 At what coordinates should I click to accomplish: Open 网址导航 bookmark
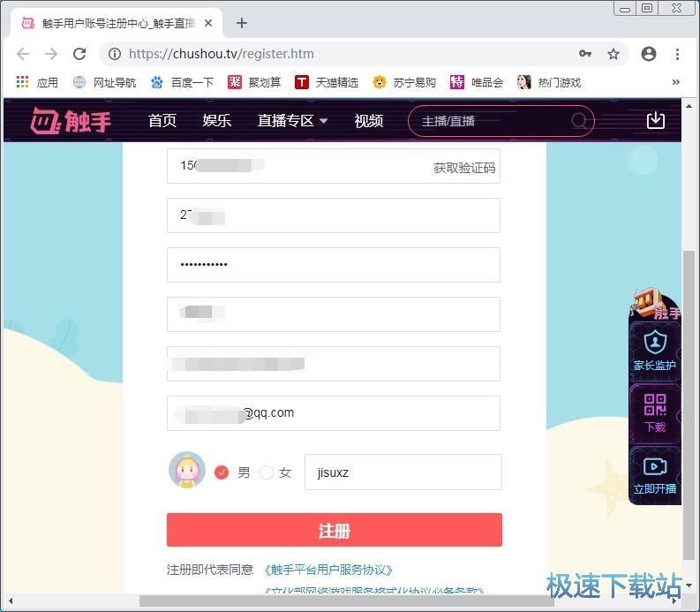coord(104,82)
